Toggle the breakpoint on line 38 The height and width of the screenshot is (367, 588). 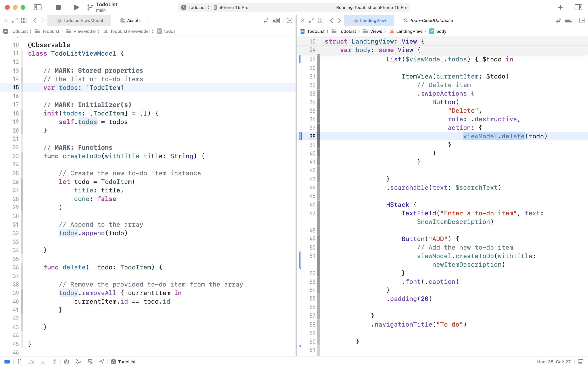click(301, 136)
